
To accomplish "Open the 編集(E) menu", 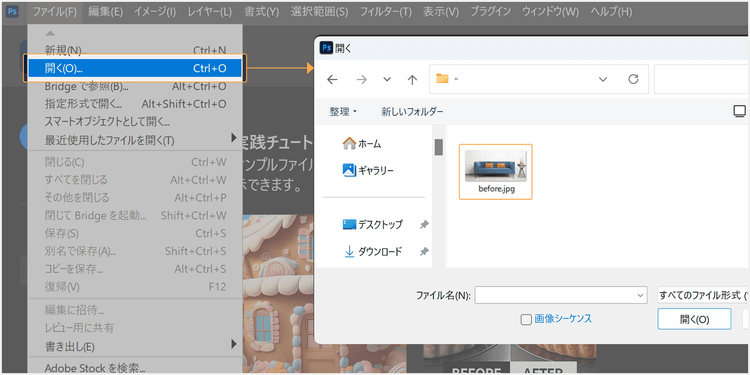I will [x=105, y=12].
